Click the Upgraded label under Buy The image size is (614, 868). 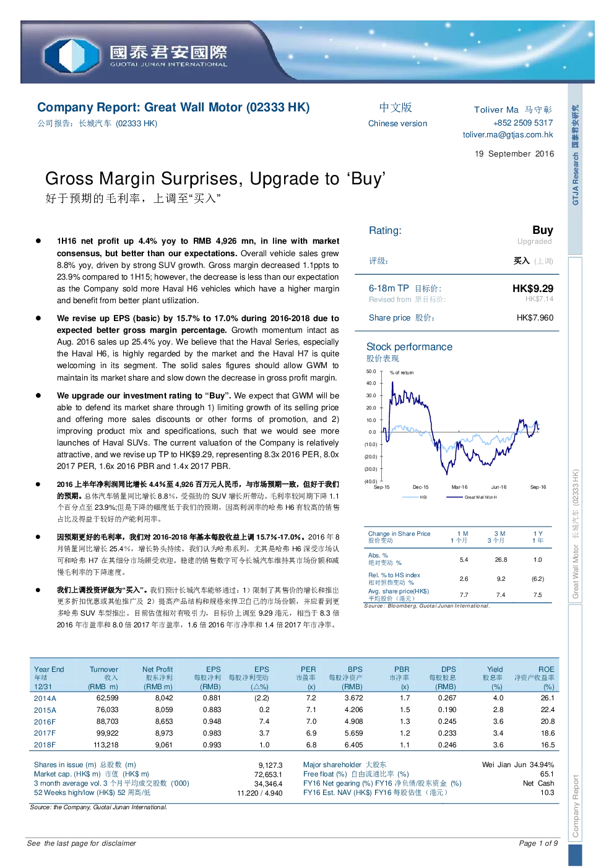[x=534, y=242]
